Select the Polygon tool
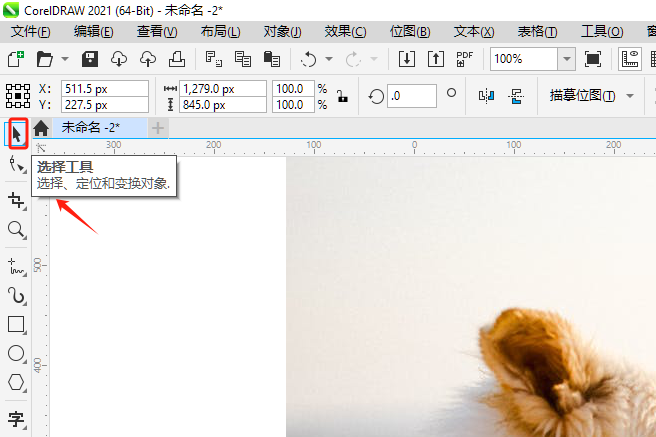The width and height of the screenshot is (656, 437). [x=17, y=382]
